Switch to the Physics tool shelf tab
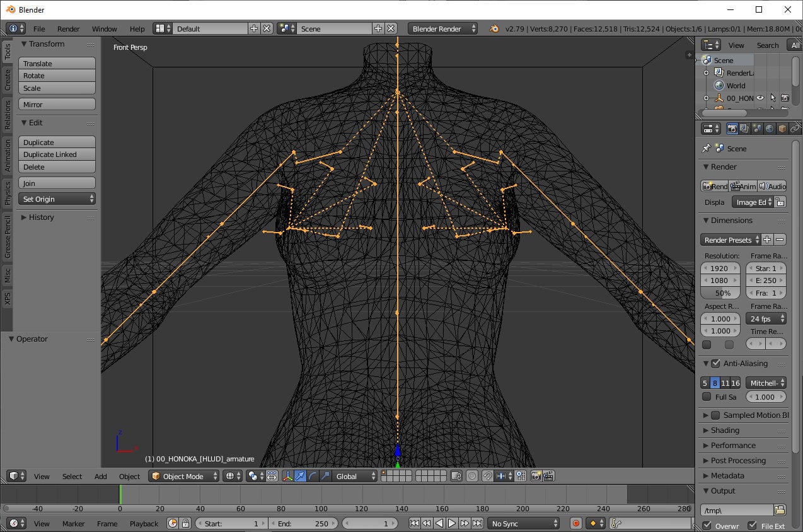 [x=8, y=193]
